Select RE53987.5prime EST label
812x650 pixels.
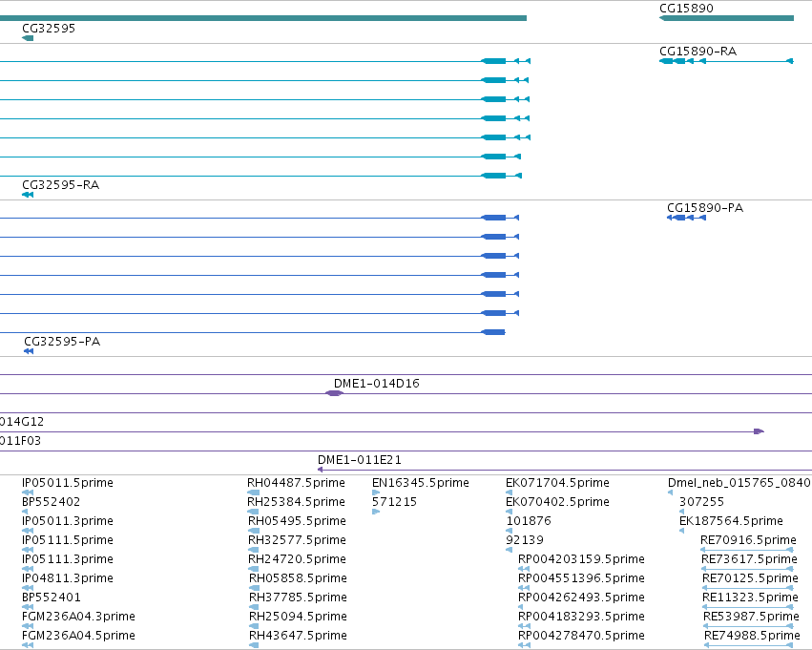coord(752,617)
